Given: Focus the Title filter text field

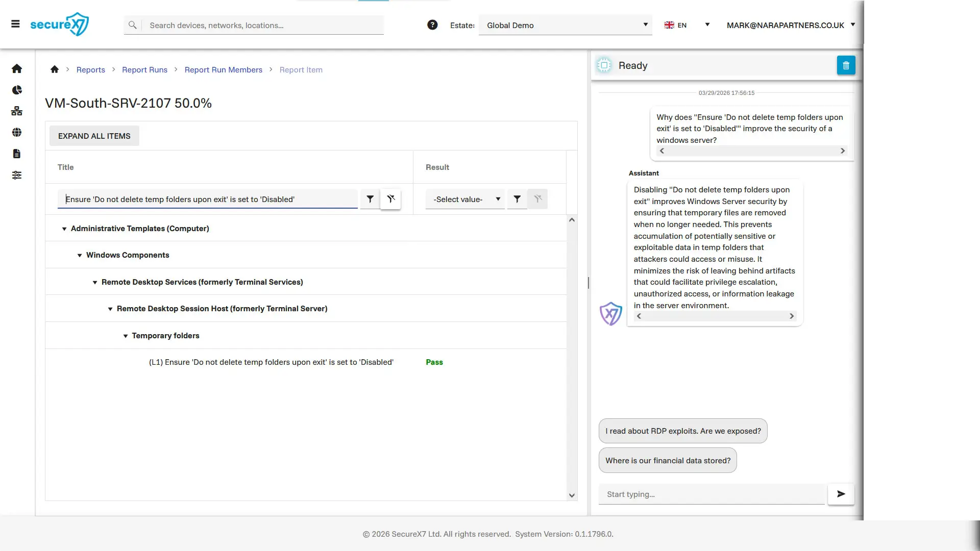Looking at the screenshot, I should pos(207,199).
